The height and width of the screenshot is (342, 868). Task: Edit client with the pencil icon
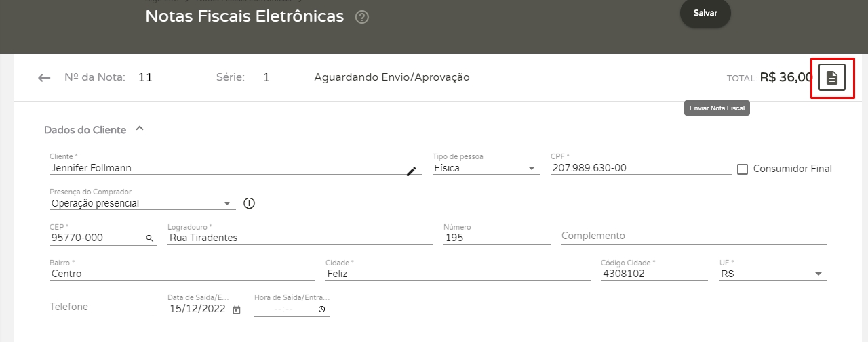412,171
